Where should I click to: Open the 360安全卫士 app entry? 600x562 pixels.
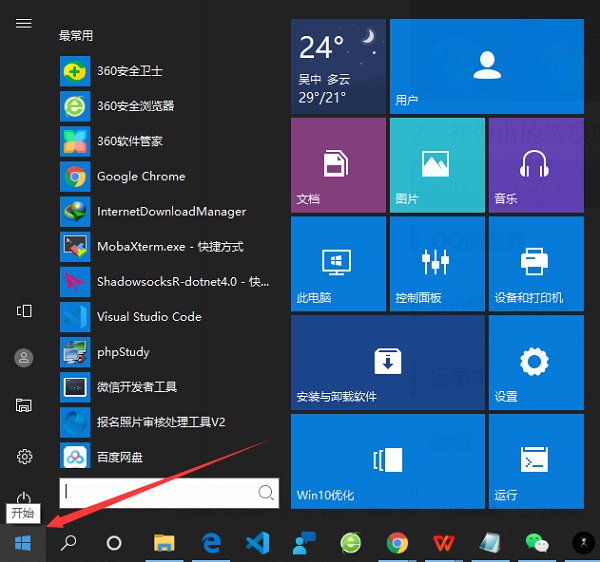pyautogui.click(x=129, y=71)
